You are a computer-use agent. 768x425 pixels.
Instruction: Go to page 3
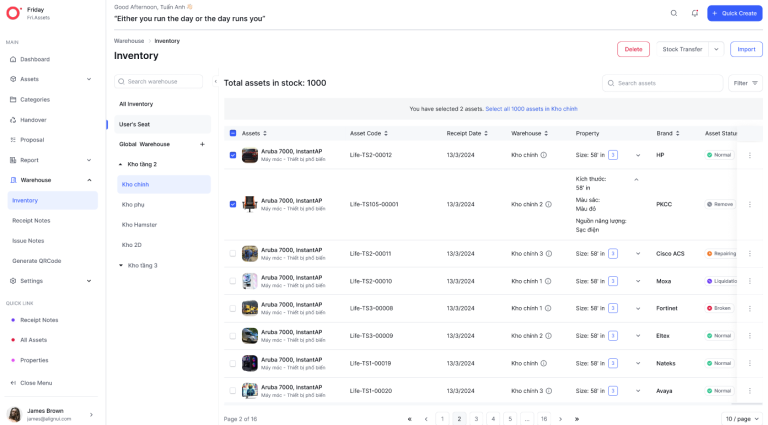tap(476, 419)
